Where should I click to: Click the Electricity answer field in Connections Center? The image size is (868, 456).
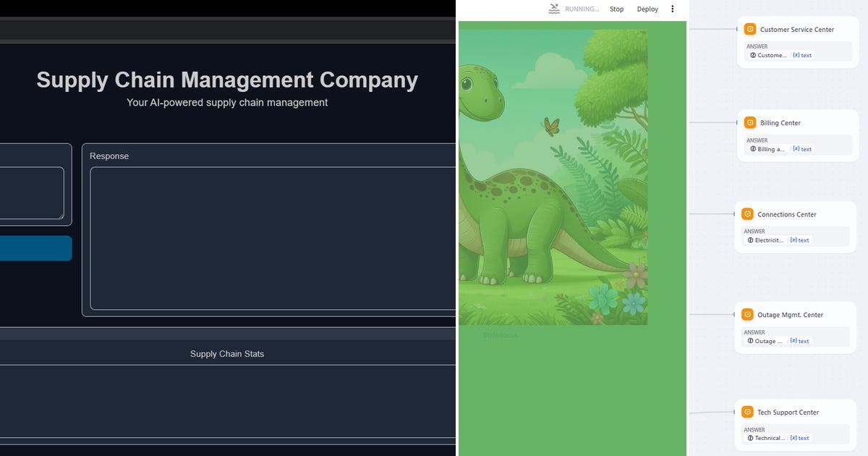767,240
